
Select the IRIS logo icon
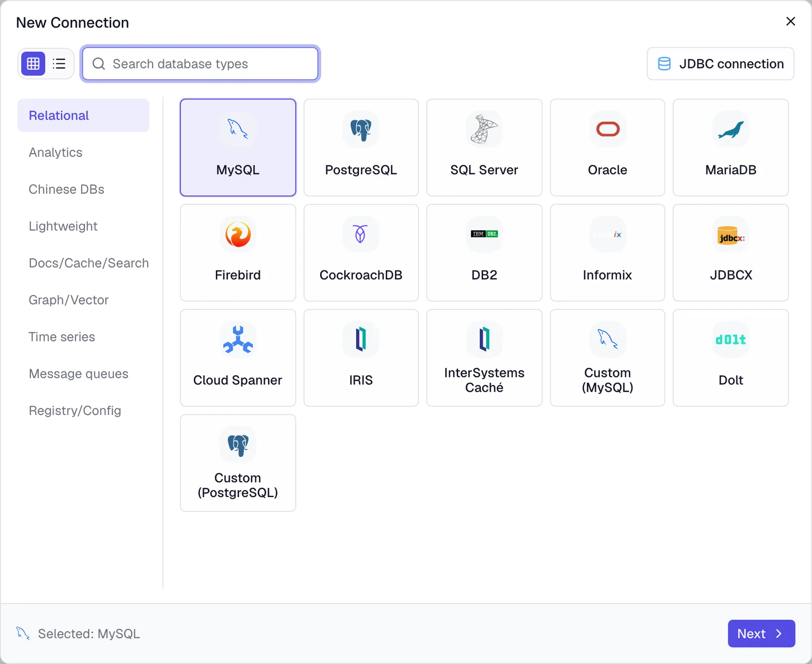361,339
